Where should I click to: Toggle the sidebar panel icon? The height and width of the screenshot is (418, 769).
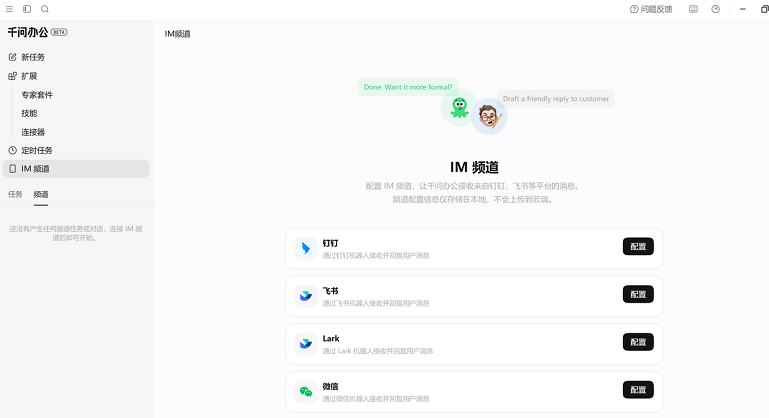pos(27,9)
